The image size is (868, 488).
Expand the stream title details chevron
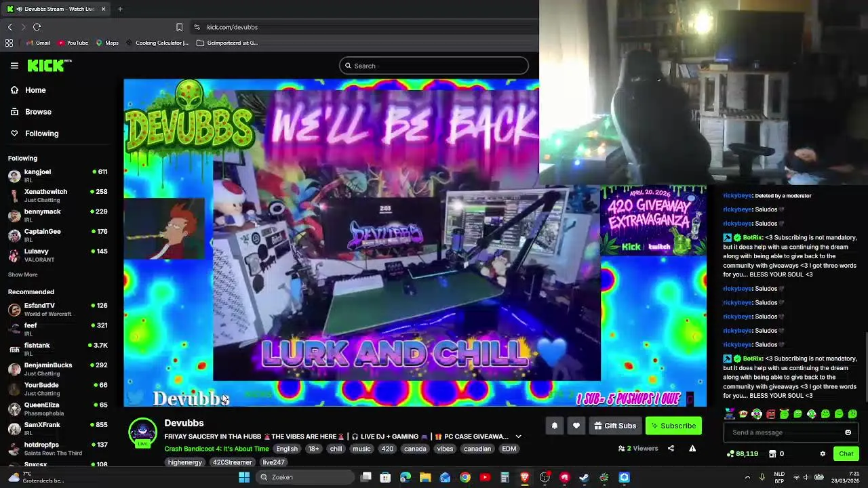(518, 436)
